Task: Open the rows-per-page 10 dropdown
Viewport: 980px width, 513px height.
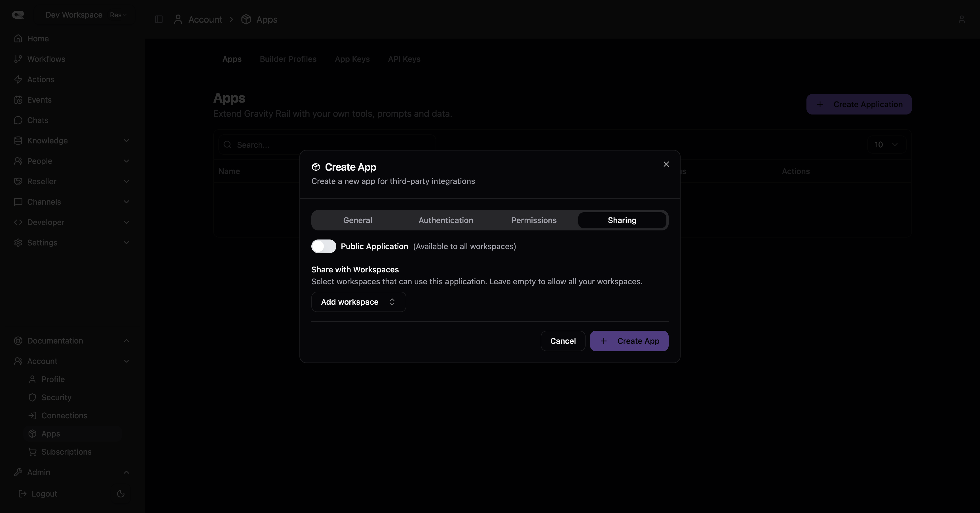Action: click(886, 145)
